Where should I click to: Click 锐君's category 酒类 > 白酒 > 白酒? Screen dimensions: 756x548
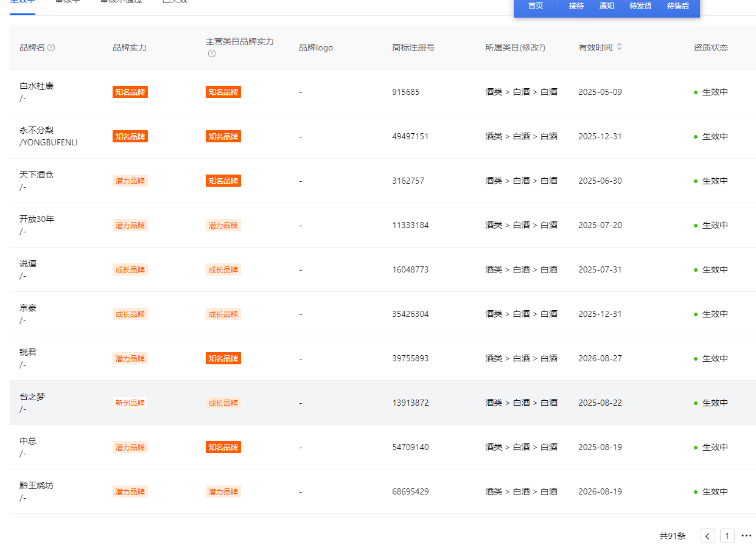pos(521,358)
